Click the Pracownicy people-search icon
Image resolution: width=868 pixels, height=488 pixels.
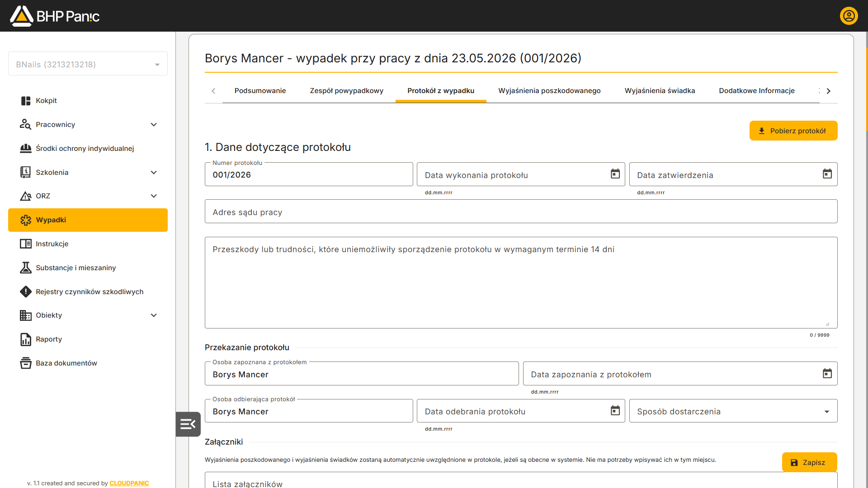(x=26, y=124)
